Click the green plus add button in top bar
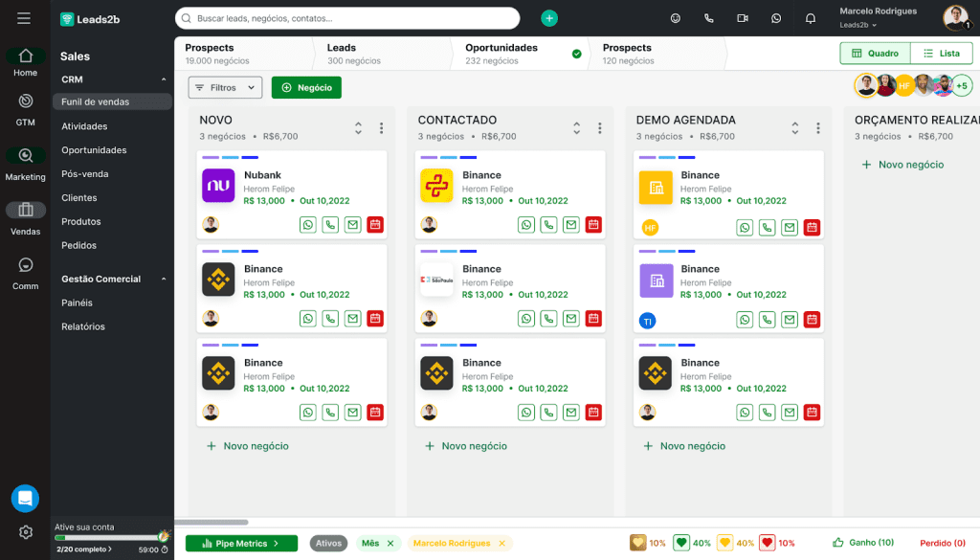This screenshot has width=980, height=560. click(x=548, y=18)
